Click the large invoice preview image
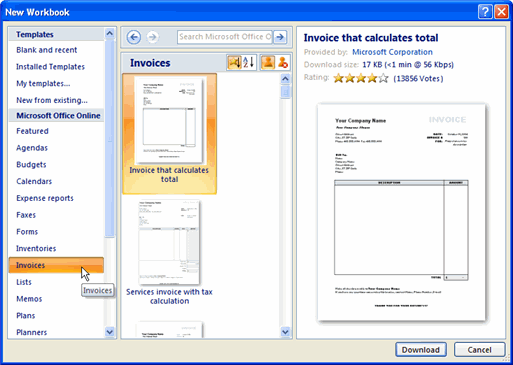The image size is (513, 365). (x=401, y=212)
